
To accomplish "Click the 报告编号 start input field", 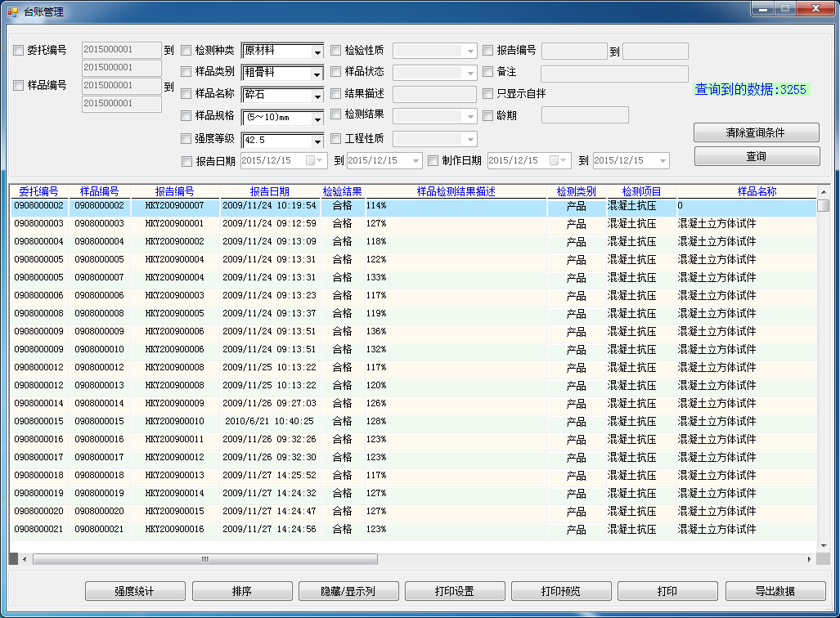I will click(x=574, y=51).
